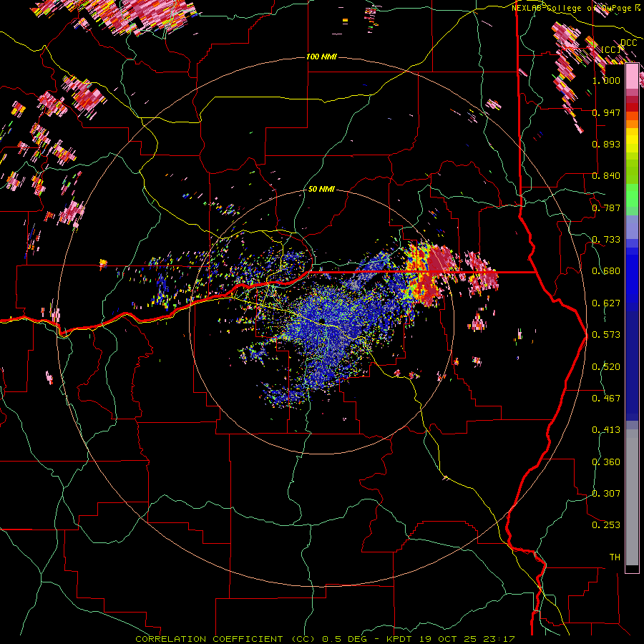Image resolution: width=644 pixels, height=644 pixels.
Task: Click the (CC) label above the color bar
Action: [610, 49]
